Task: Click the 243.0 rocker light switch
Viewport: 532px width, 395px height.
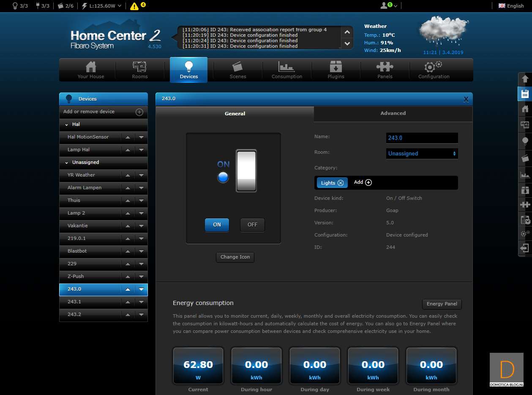Action: [x=246, y=171]
